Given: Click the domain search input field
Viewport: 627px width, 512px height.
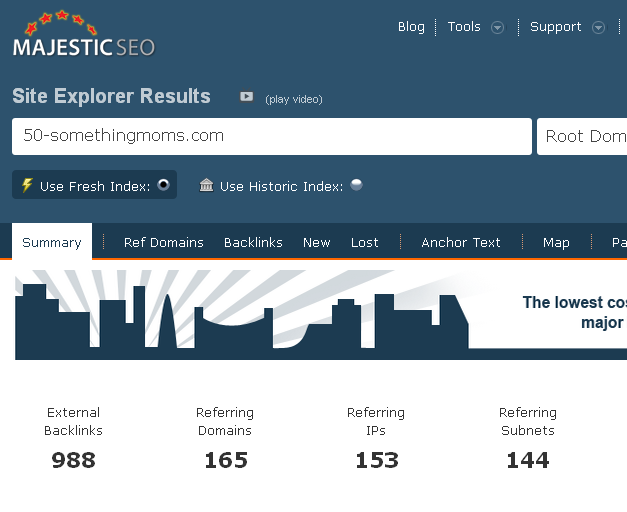Looking at the screenshot, I should 271,136.
